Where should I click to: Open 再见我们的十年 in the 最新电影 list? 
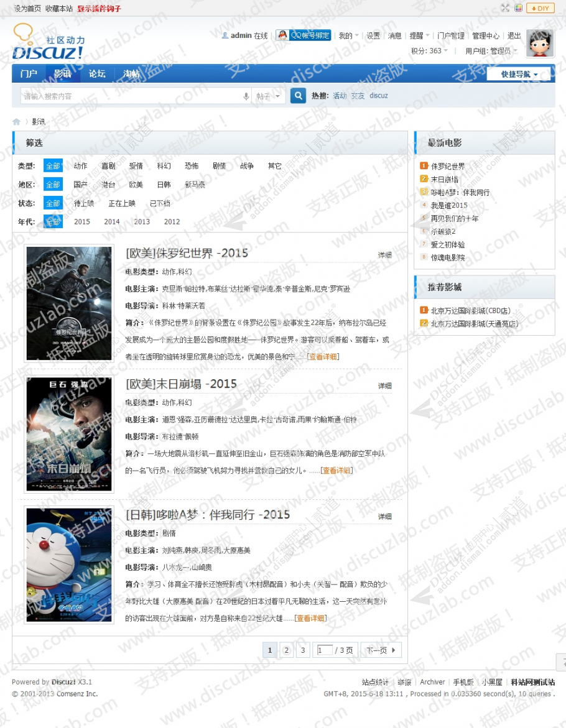[455, 218]
